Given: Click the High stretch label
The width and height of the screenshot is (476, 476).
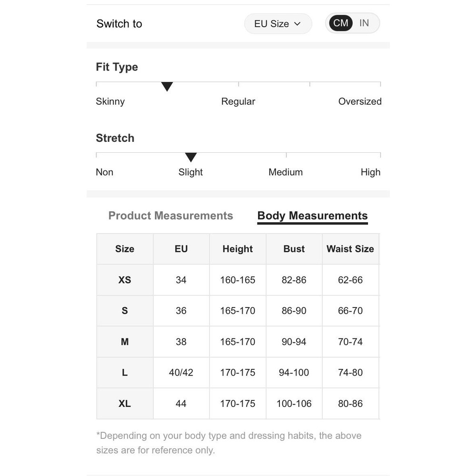Looking at the screenshot, I should (x=370, y=172).
